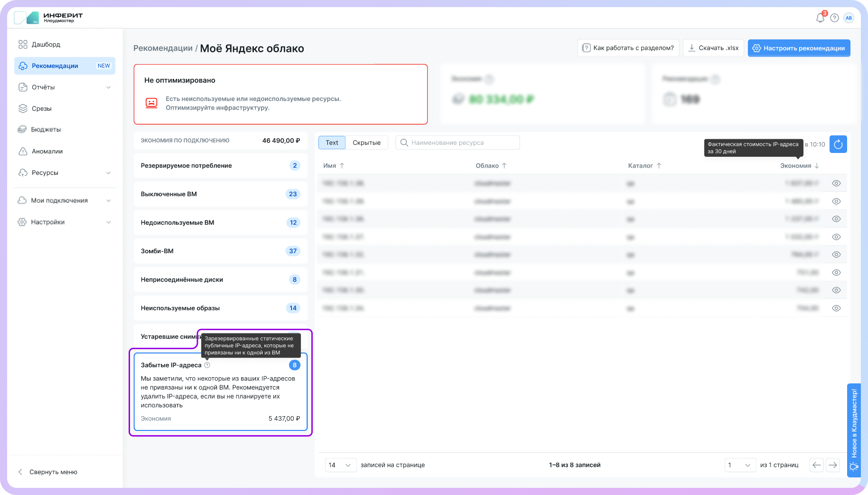Switch to the Скрытые tab
This screenshot has height=495, width=868.
(366, 143)
